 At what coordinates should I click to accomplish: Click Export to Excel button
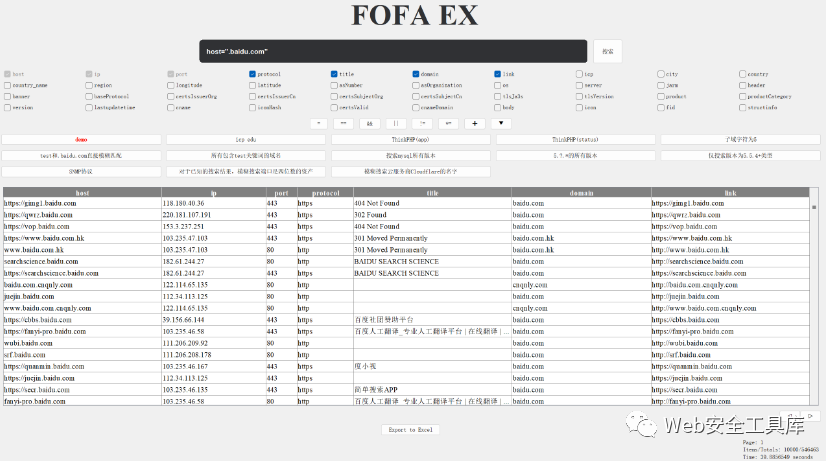tap(410, 430)
